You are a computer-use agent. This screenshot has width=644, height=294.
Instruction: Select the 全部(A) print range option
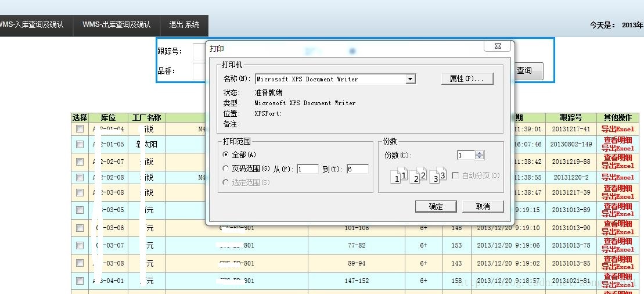pyautogui.click(x=226, y=155)
